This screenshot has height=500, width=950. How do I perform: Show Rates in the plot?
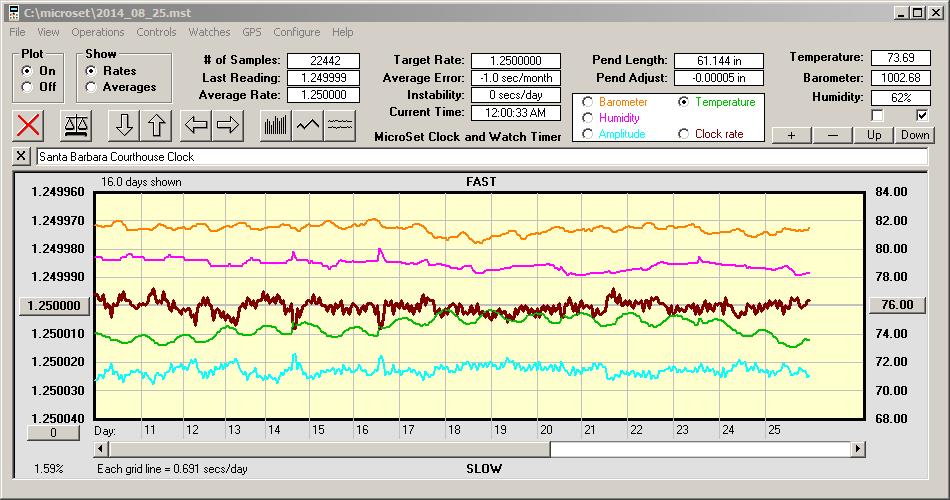[91, 71]
